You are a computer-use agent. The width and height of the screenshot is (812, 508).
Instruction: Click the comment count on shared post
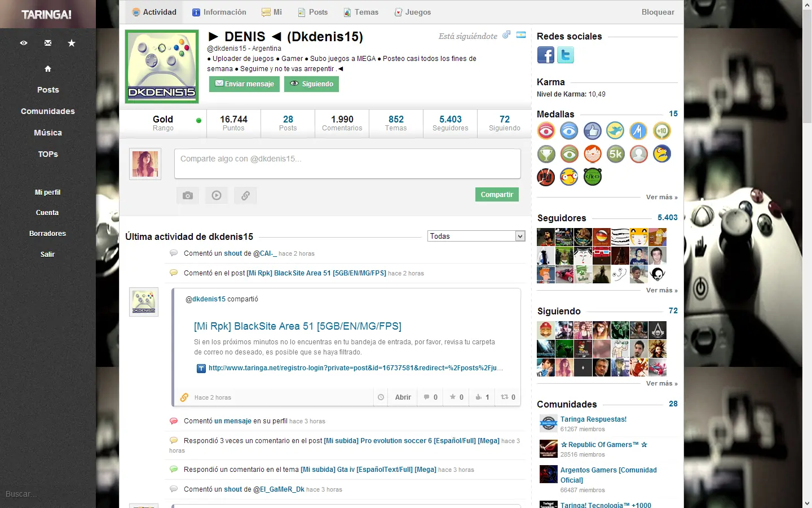click(431, 397)
